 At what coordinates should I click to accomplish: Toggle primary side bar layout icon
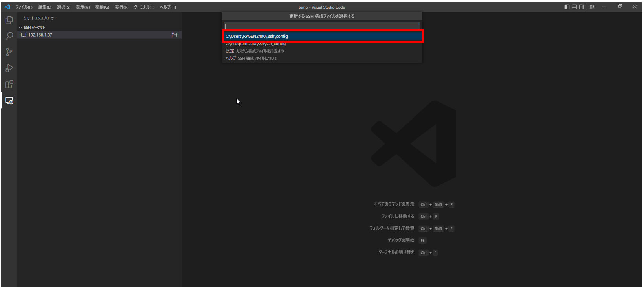567,7
